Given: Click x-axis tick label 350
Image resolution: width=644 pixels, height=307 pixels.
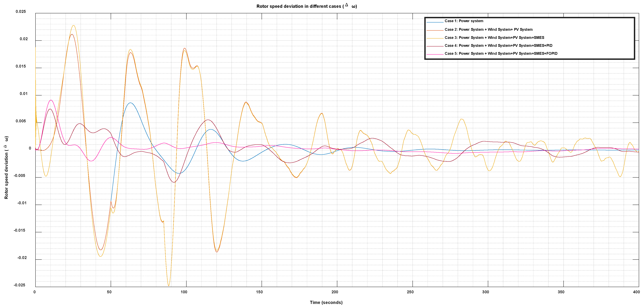Looking at the screenshot, I should pyautogui.click(x=561, y=292).
